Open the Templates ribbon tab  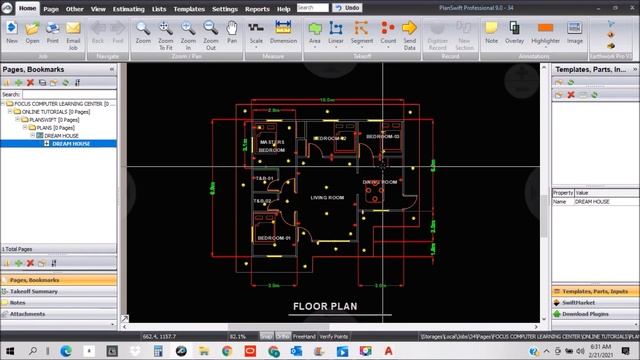(189, 9)
